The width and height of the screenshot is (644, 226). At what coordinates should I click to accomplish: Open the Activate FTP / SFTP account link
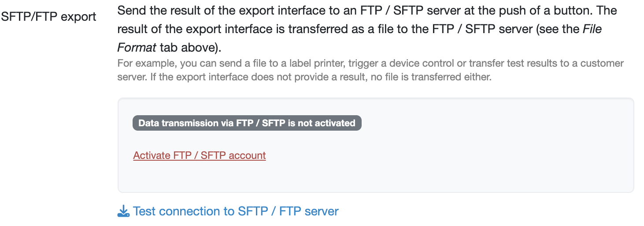pos(200,155)
